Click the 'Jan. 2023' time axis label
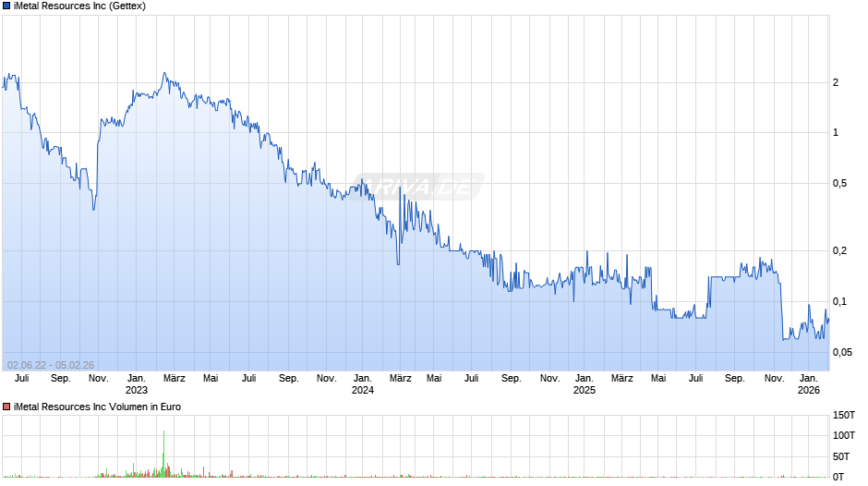This screenshot has height=486, width=868. tap(137, 384)
